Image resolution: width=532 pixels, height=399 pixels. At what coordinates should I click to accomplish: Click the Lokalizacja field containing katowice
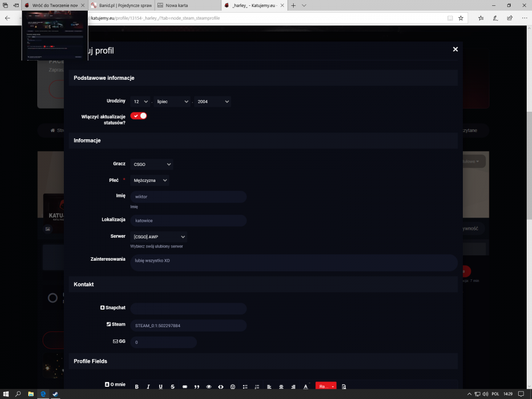click(188, 221)
